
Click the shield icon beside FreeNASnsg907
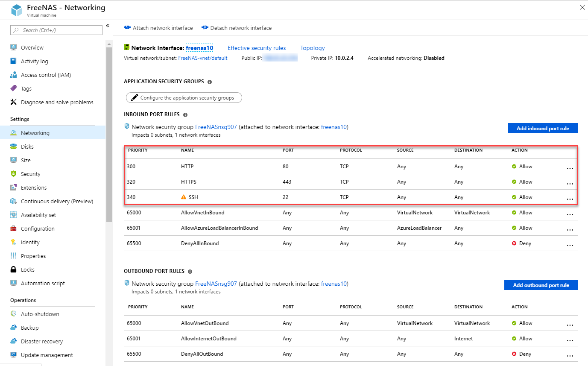click(127, 126)
